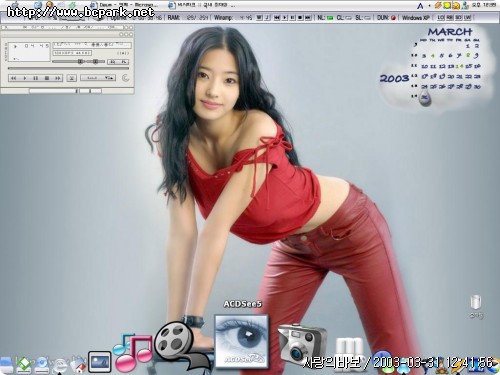Skip to next track in Winamp

coord(58,78)
